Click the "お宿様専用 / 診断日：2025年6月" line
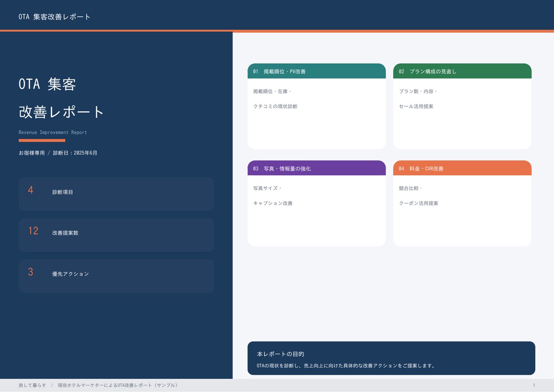 click(58, 153)
